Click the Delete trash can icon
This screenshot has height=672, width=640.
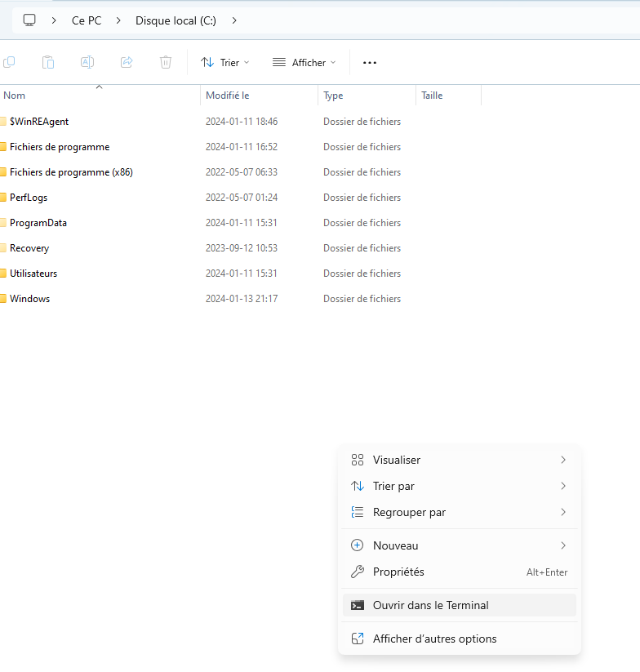coord(166,62)
